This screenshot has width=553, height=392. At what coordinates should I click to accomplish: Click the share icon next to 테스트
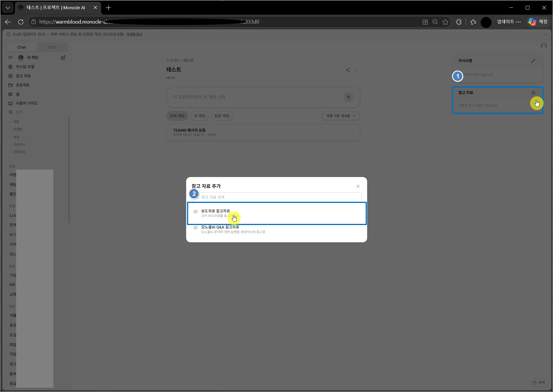[348, 70]
